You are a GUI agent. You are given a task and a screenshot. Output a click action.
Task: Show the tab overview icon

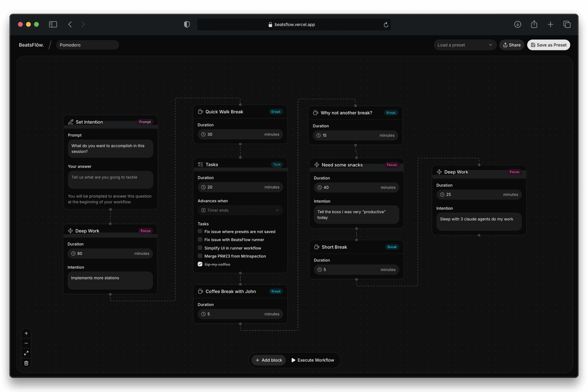coord(567,24)
